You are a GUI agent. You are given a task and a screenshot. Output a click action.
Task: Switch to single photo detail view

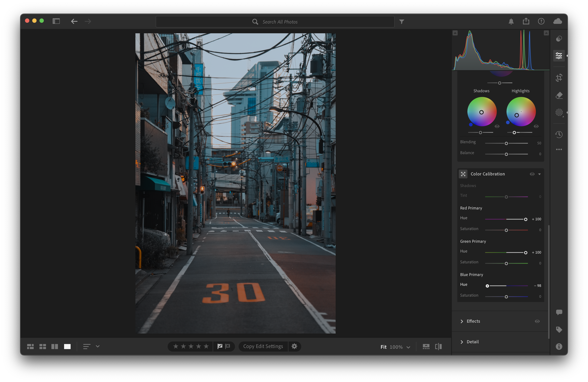[x=67, y=347]
